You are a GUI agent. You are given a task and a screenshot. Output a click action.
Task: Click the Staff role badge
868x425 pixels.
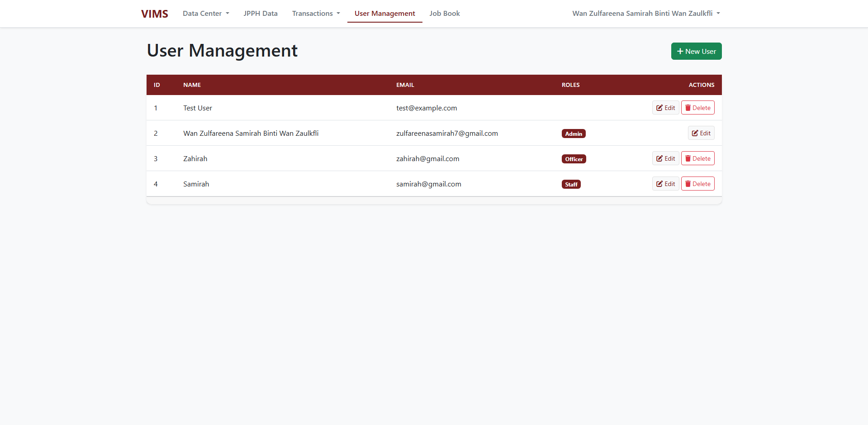pyautogui.click(x=571, y=184)
